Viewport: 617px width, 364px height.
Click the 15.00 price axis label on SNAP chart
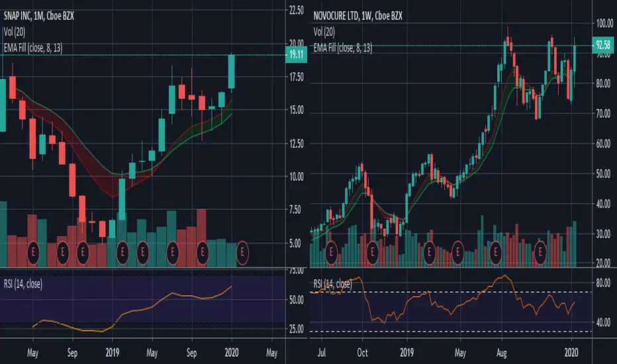tap(297, 110)
